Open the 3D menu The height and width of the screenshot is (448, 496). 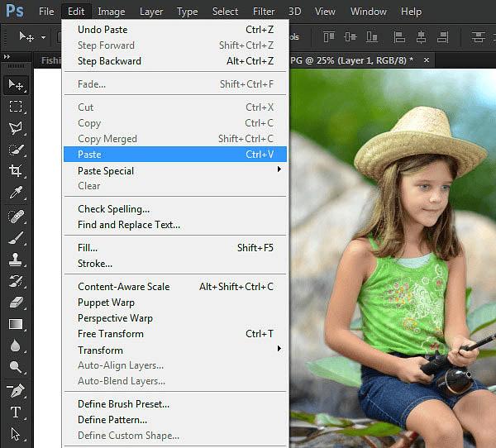(294, 12)
